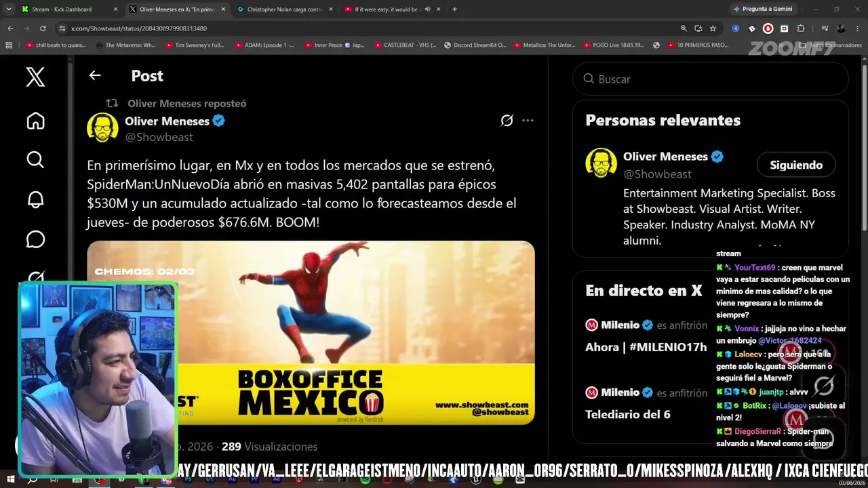Click the address bar URL
The height and width of the screenshot is (488, 868).
pyautogui.click(x=139, y=28)
